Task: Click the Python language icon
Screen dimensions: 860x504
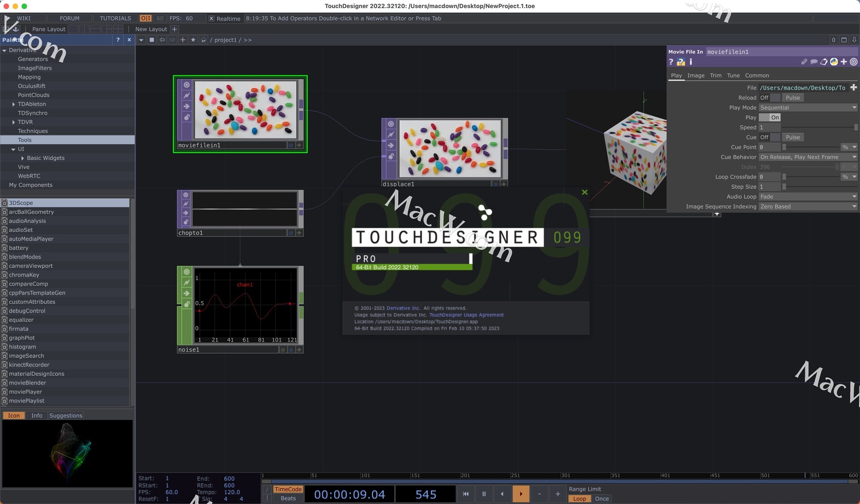Action: 834,62
